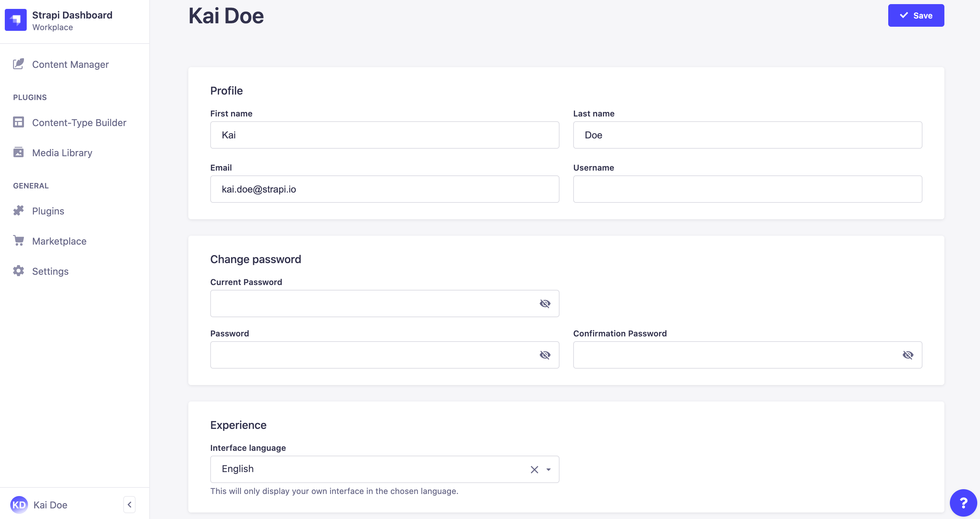Go to Settings from the General section
This screenshot has height=519, width=980.
[50, 271]
